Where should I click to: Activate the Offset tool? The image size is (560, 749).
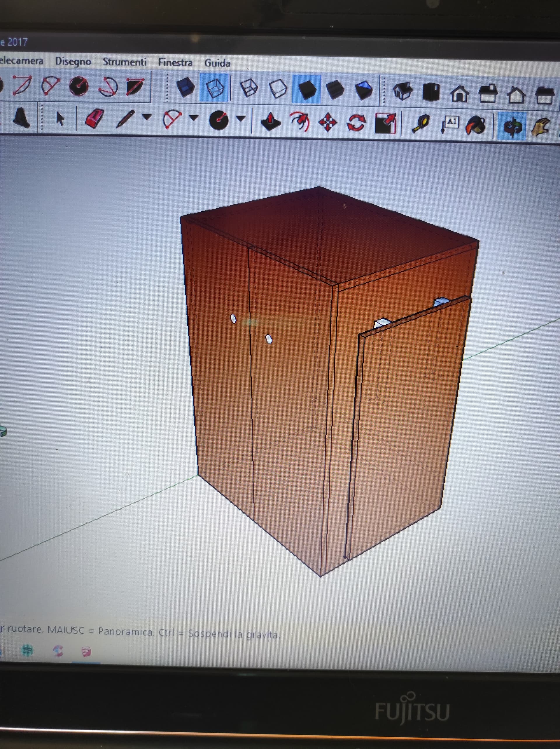tap(300, 122)
